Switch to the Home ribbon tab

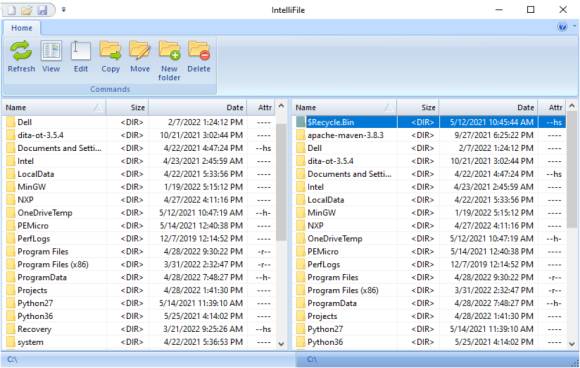click(x=21, y=28)
